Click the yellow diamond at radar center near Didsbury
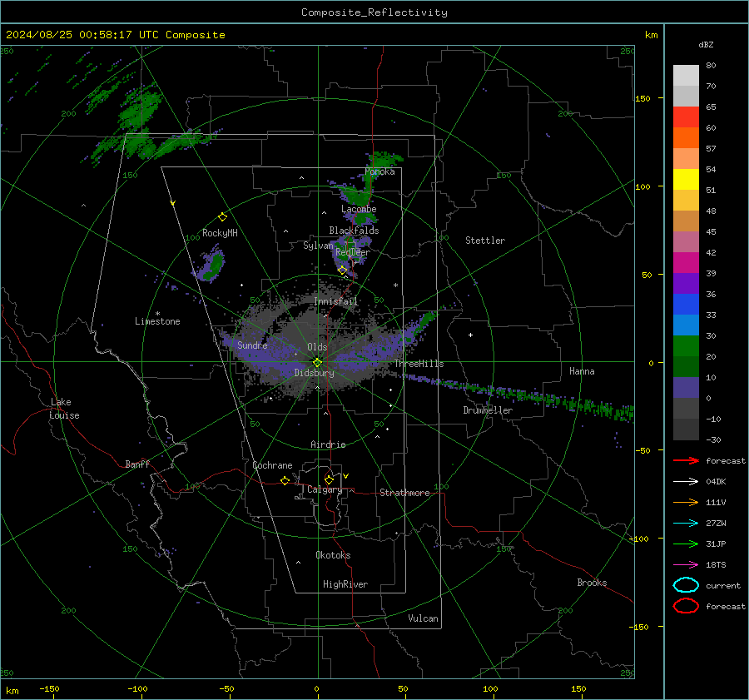The width and height of the screenshot is (749, 700). (x=317, y=363)
